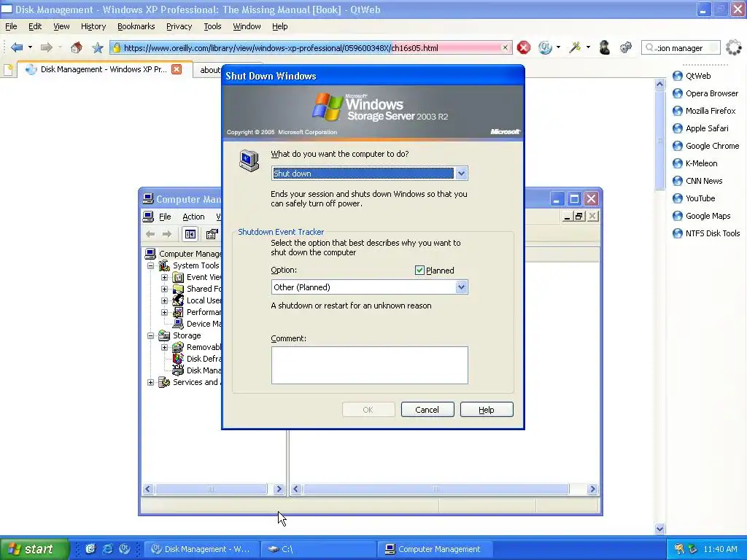Expand the Local Users node
Screen dimensions: 747x560
point(164,300)
